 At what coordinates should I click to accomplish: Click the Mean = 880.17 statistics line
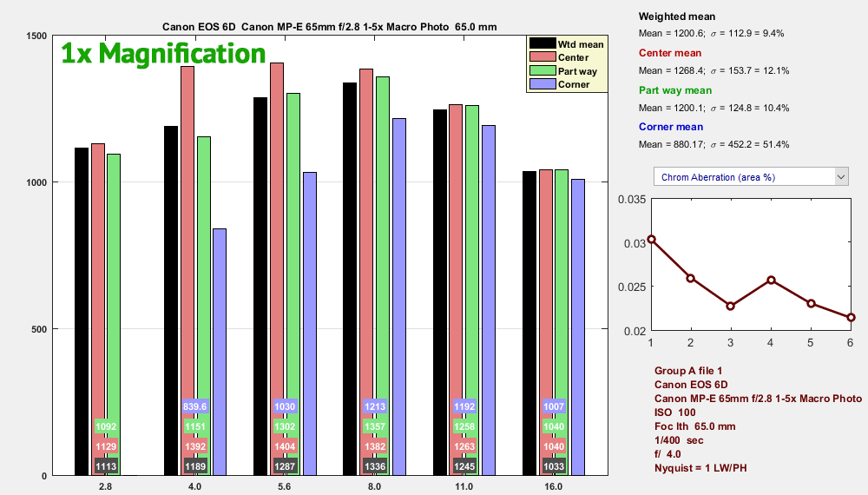[713, 144]
